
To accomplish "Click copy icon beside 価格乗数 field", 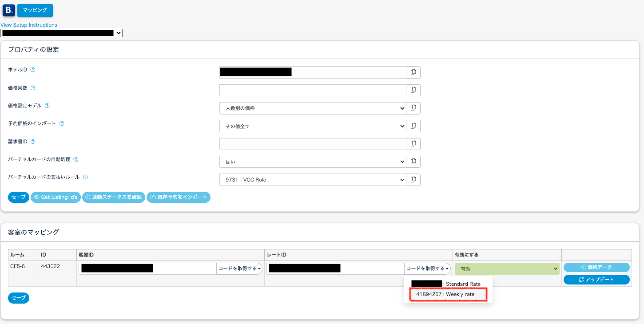I will 413,90.
